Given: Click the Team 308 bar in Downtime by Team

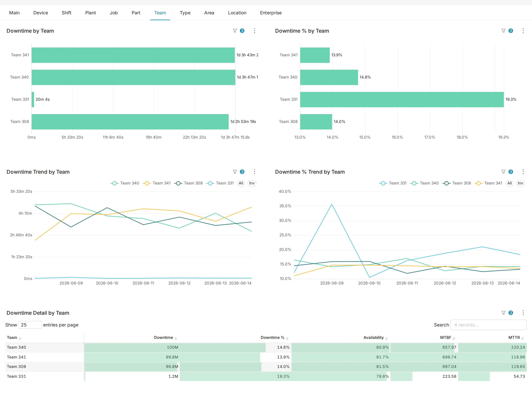Looking at the screenshot, I should click(130, 122).
